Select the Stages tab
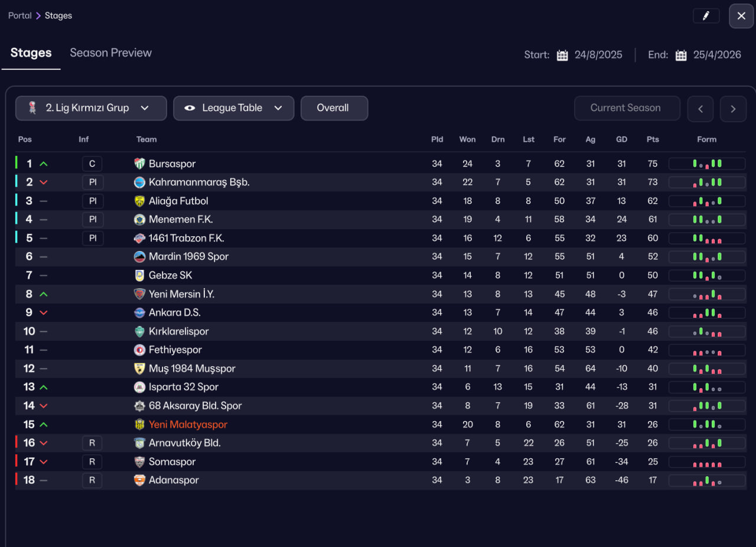756x547 pixels. click(31, 53)
